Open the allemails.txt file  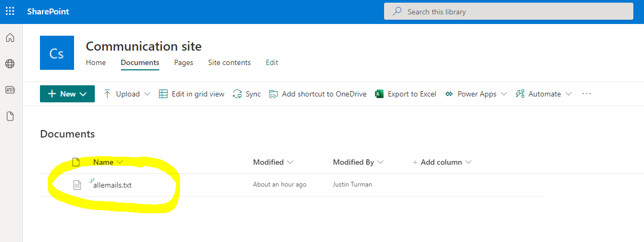pos(112,185)
